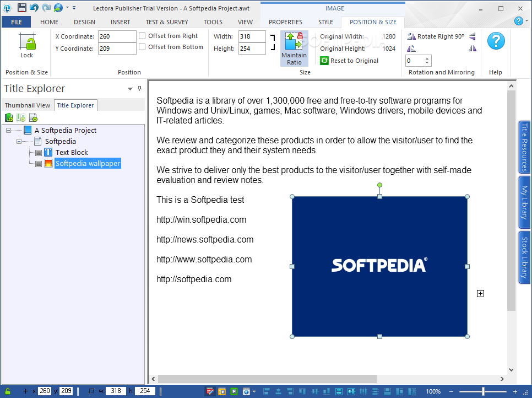Click the Redo arrow icon
The height and width of the screenshot is (398, 532).
coord(46,8)
